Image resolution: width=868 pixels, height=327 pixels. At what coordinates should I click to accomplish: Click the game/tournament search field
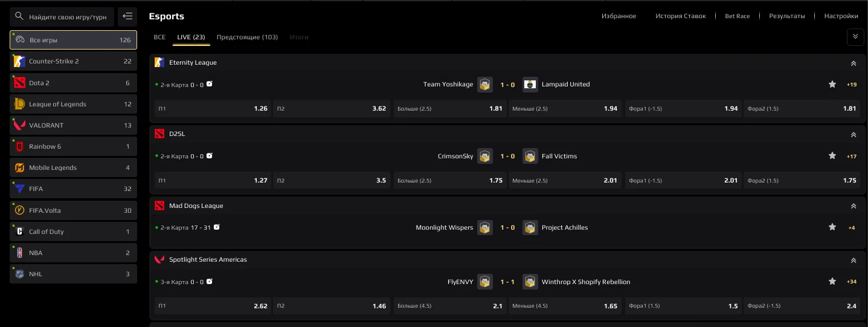(67, 17)
